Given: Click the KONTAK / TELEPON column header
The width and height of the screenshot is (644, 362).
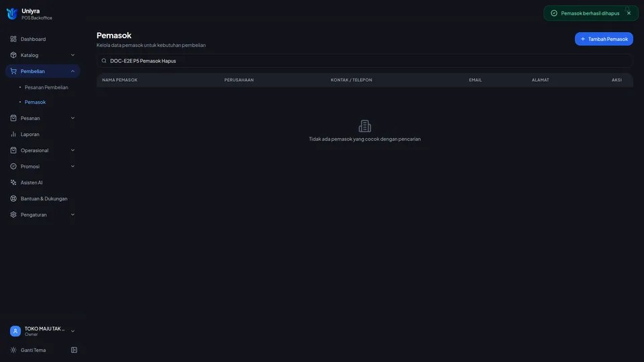Looking at the screenshot, I should point(352,80).
